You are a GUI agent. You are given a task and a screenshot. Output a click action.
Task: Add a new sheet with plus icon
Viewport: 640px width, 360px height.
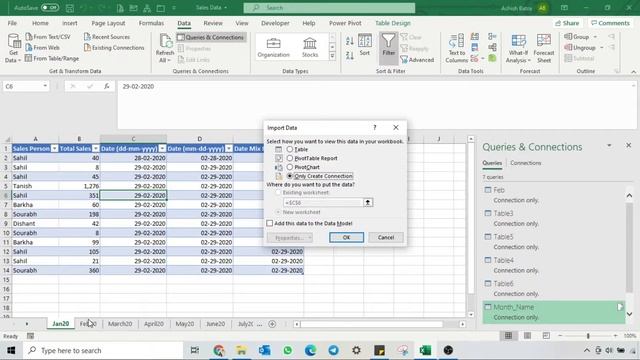[272, 324]
